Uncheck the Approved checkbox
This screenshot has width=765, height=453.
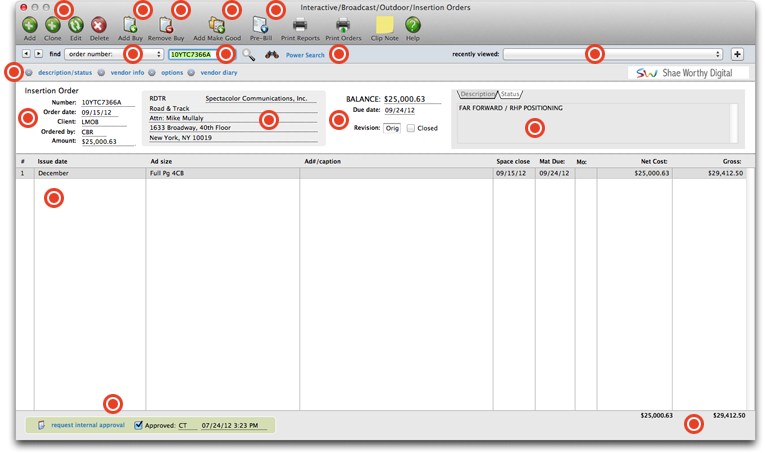139,425
